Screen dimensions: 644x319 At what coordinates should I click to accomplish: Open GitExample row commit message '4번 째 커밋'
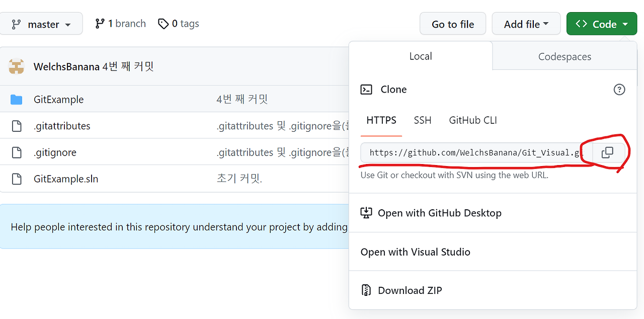(x=242, y=100)
